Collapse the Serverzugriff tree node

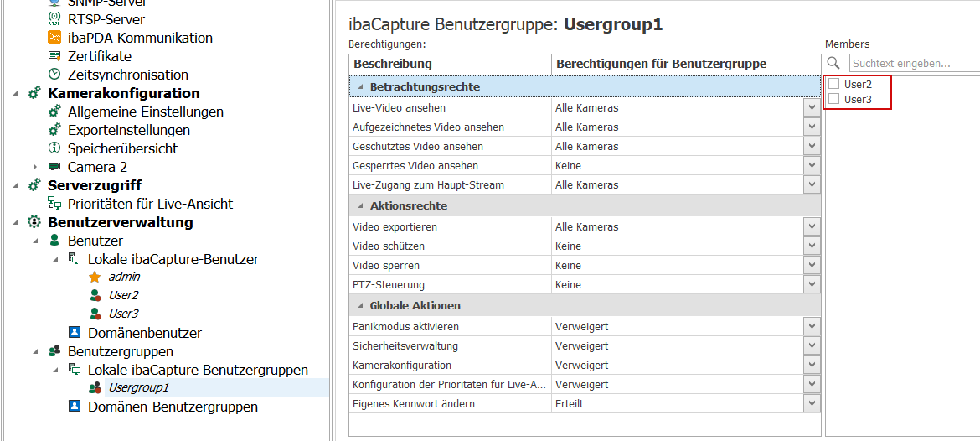[15, 186]
